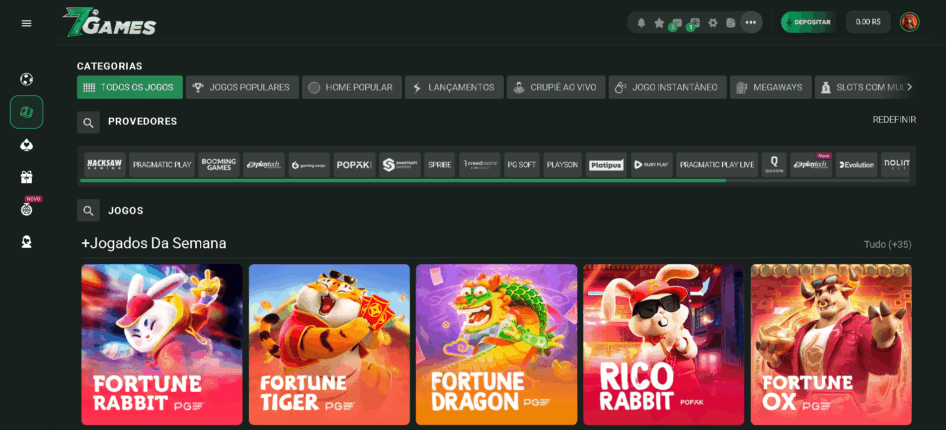Click the search icon next to JOGOS

88,211
